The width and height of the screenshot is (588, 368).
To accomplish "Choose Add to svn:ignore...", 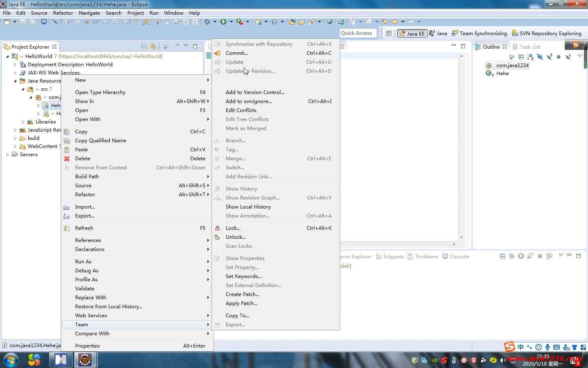I will (276, 101).
